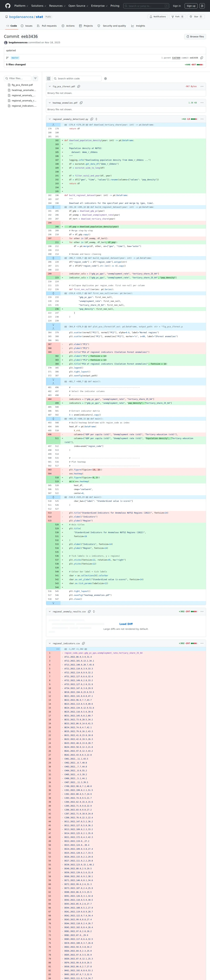Open the stat repository link

[39, 17]
